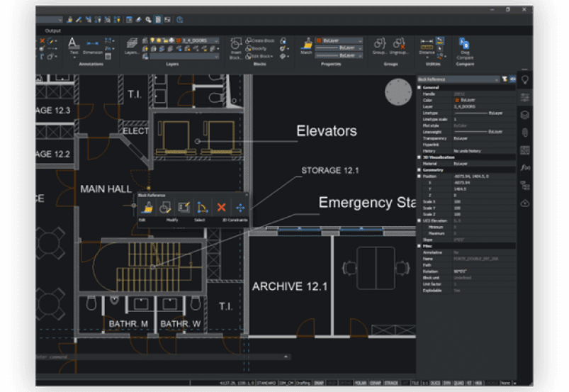
Task: Click the Group tool icon
Action: pyautogui.click(x=379, y=45)
